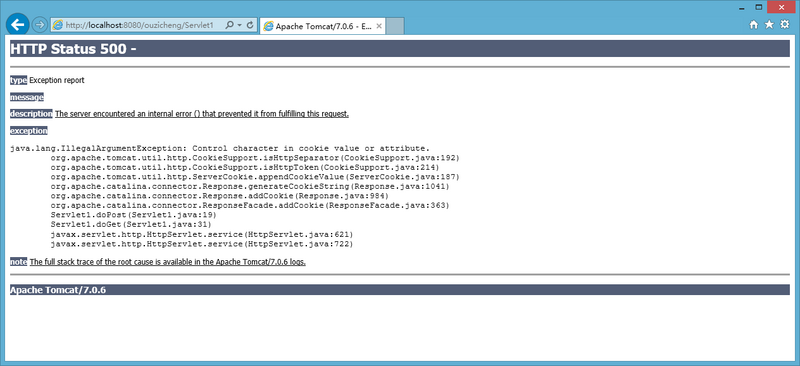Click the Internet Explorer page icon in address bar
Screen dimensions: 800x366
point(58,25)
